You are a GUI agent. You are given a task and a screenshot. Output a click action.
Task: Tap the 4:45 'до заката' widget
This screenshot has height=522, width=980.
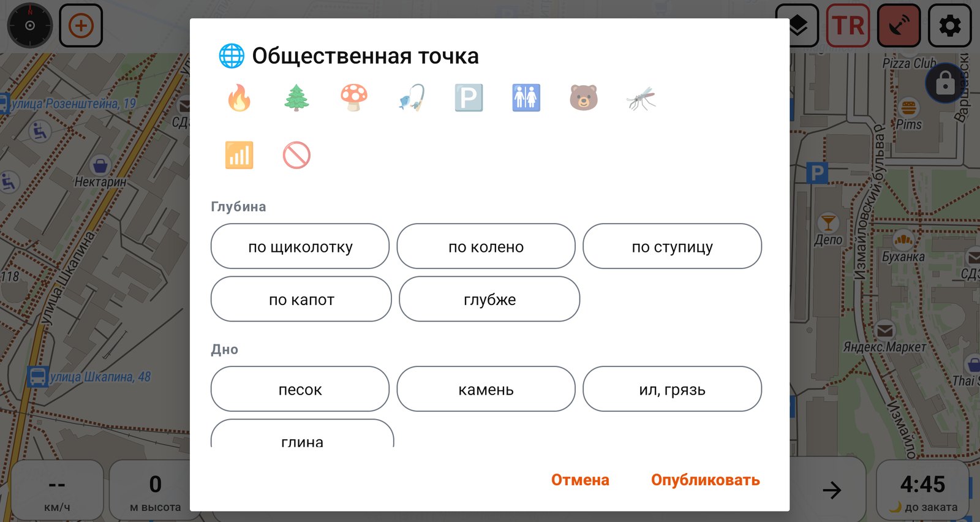(922, 490)
